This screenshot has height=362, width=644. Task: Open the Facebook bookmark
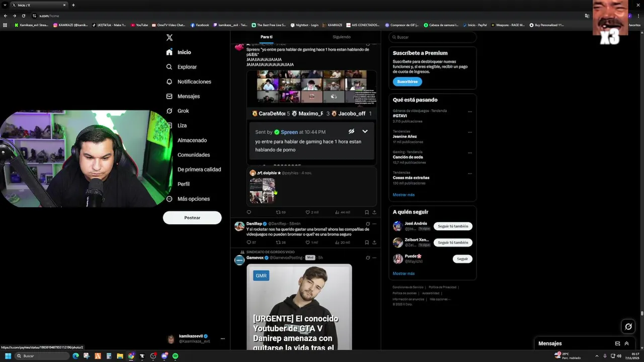[200, 25]
